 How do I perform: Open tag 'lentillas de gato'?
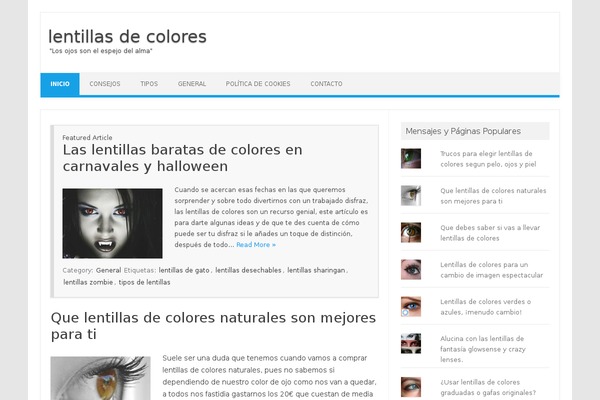pyautogui.click(x=184, y=270)
